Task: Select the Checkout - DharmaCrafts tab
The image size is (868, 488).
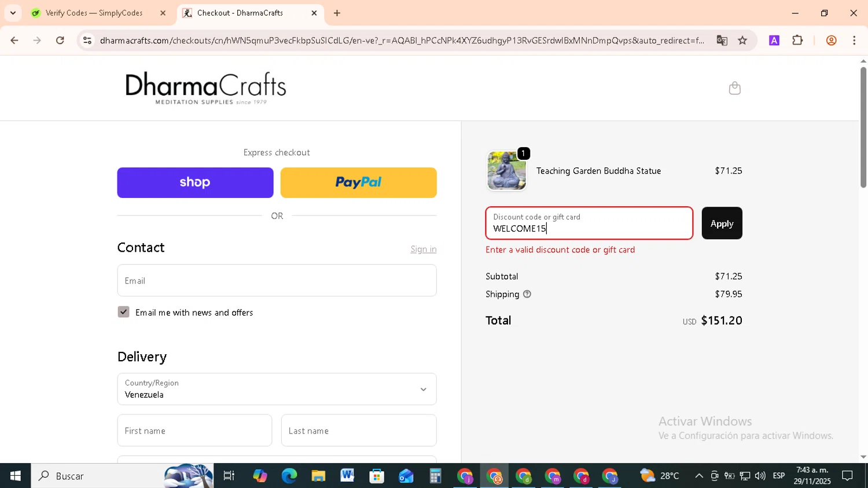Action: coord(240,13)
